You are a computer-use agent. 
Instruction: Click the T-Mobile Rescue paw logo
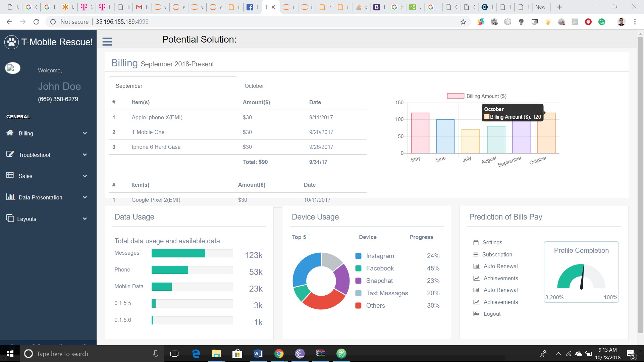pos(12,42)
